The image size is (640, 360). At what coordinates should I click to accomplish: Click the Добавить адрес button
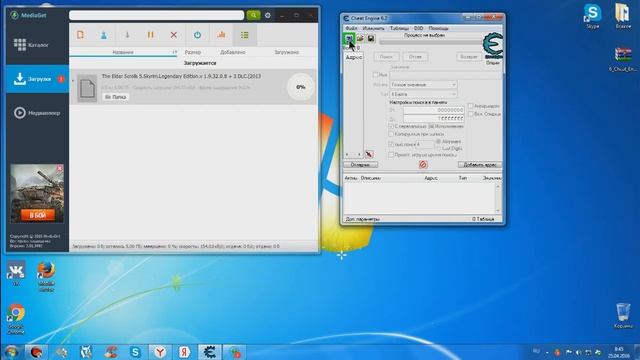(480, 164)
